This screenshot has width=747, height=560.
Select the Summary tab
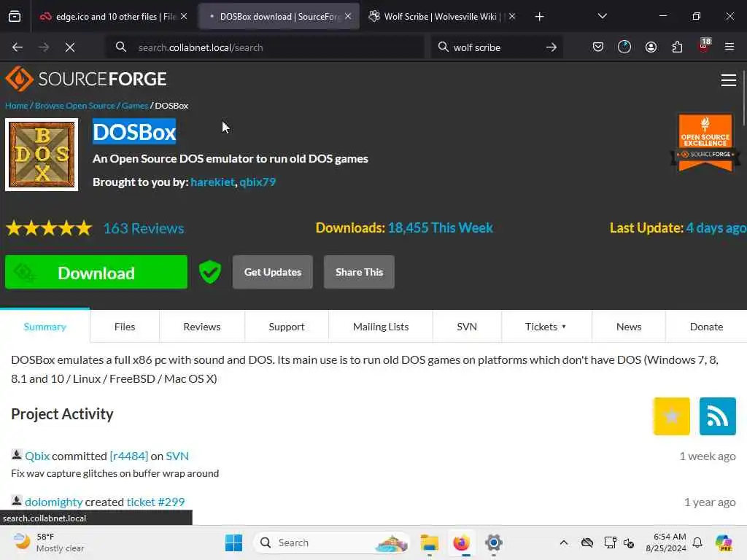point(44,327)
